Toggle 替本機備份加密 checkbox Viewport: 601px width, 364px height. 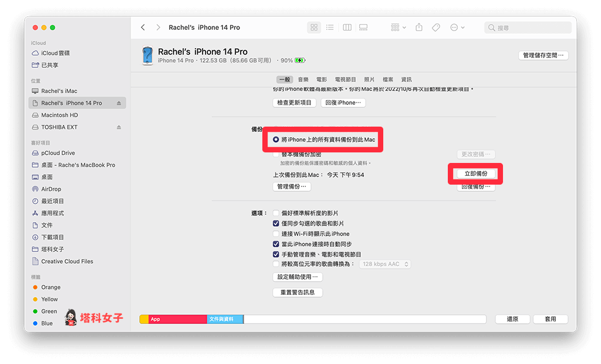click(276, 155)
